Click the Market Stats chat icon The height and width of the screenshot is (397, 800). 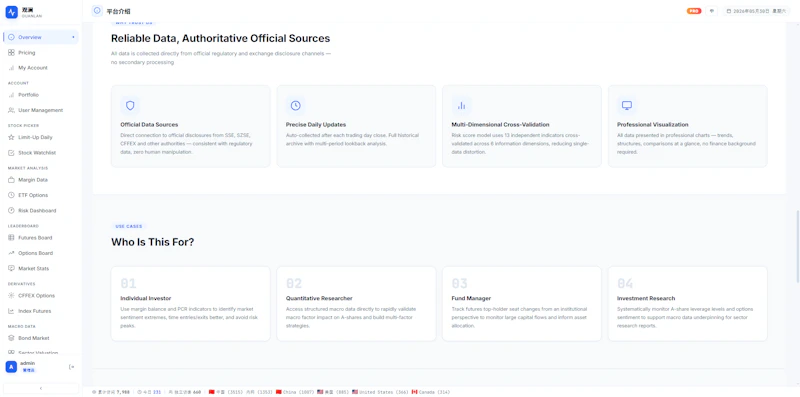[11, 268]
